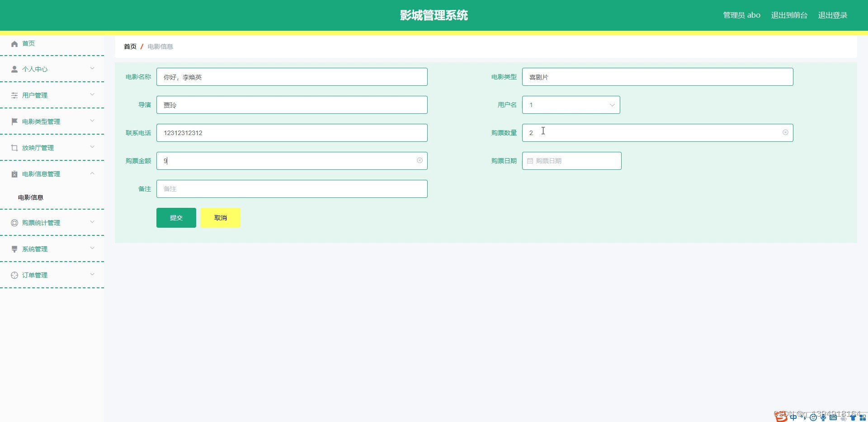This screenshot has width=868, height=422.
Task: Open 系统管理 menu label
Action: (x=35, y=249)
